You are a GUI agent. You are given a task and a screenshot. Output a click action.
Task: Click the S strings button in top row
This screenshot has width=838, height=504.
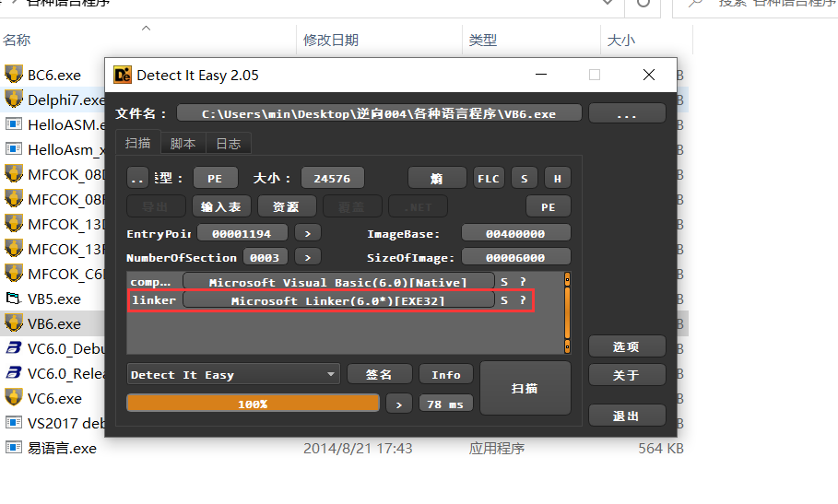(525, 179)
